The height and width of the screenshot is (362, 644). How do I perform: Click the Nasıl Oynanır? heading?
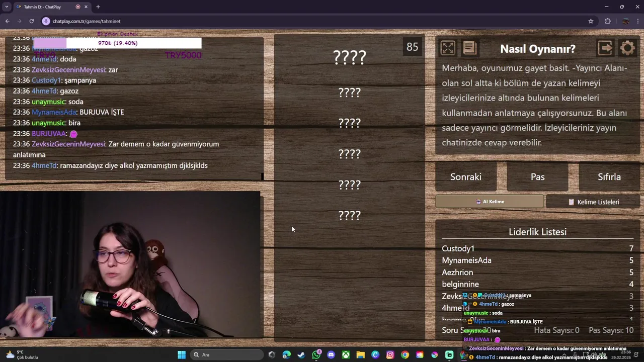pos(537,49)
